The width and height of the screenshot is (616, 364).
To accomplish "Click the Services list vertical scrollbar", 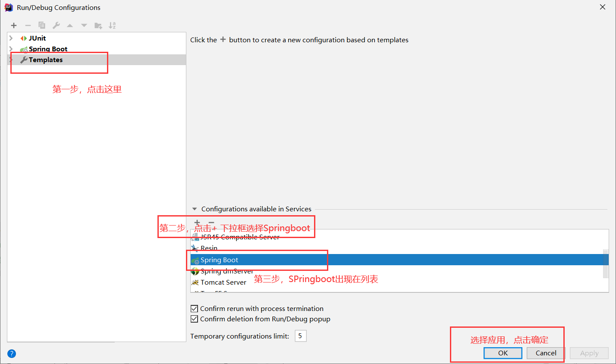I will tap(606, 264).
